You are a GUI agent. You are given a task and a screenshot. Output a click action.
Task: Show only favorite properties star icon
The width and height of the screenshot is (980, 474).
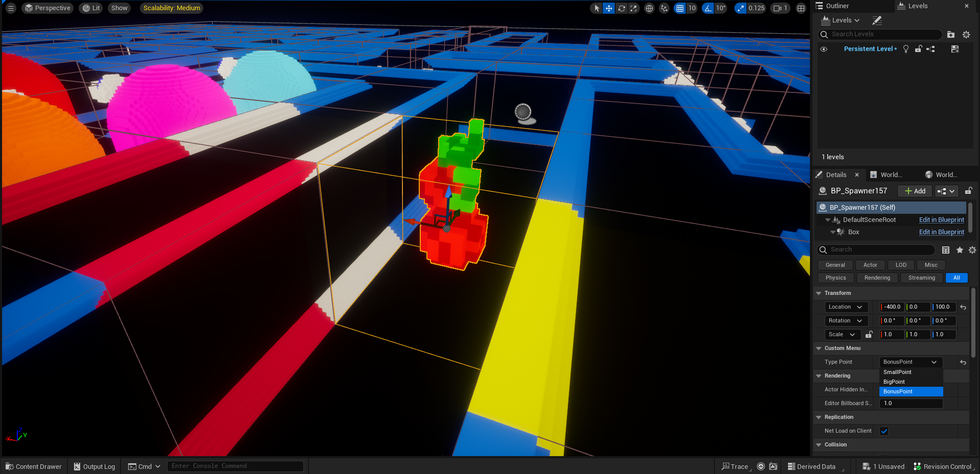click(960, 250)
